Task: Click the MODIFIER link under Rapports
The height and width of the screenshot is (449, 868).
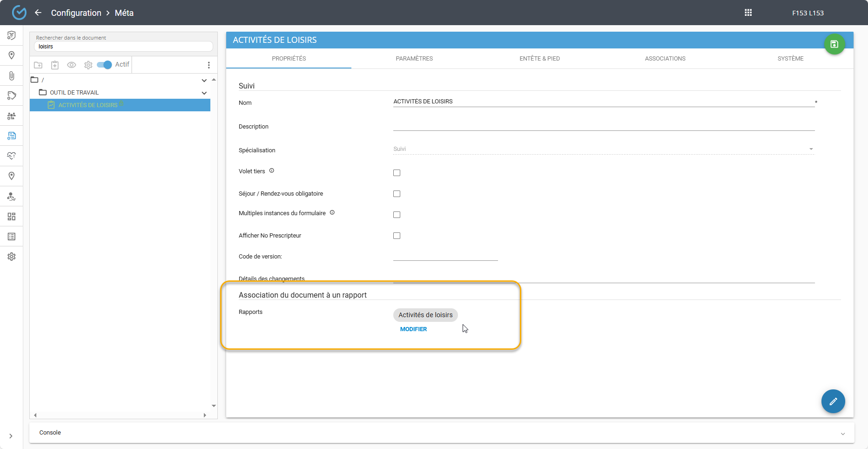Action: click(x=413, y=329)
